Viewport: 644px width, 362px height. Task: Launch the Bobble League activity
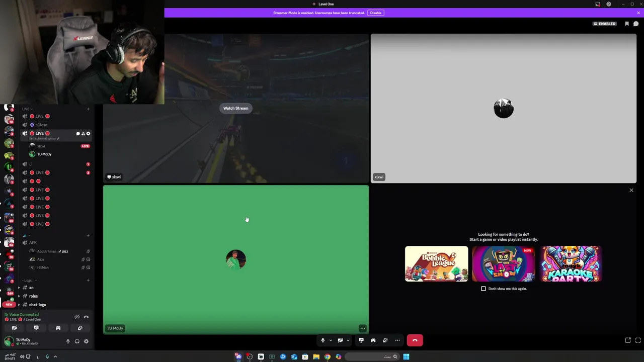436,263
